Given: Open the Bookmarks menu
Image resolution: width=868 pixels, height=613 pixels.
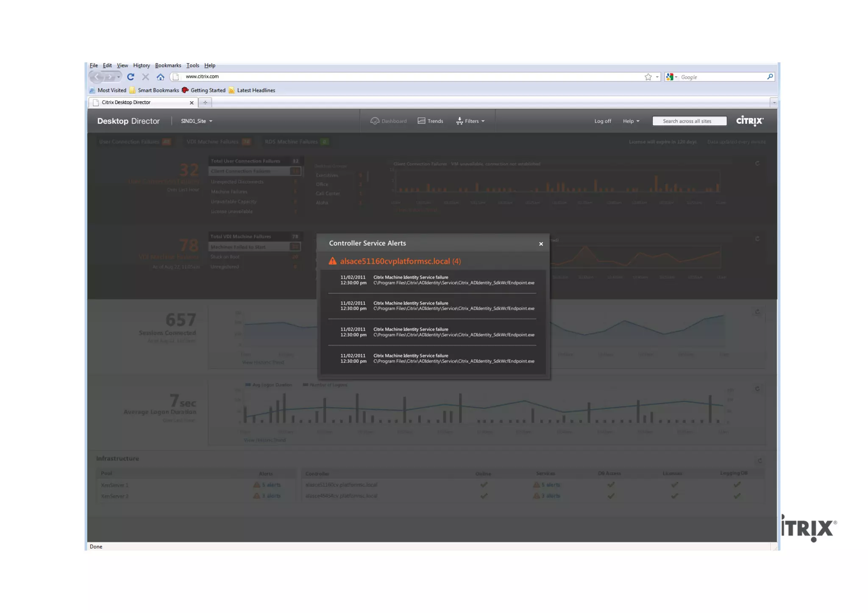Looking at the screenshot, I should [x=168, y=65].
